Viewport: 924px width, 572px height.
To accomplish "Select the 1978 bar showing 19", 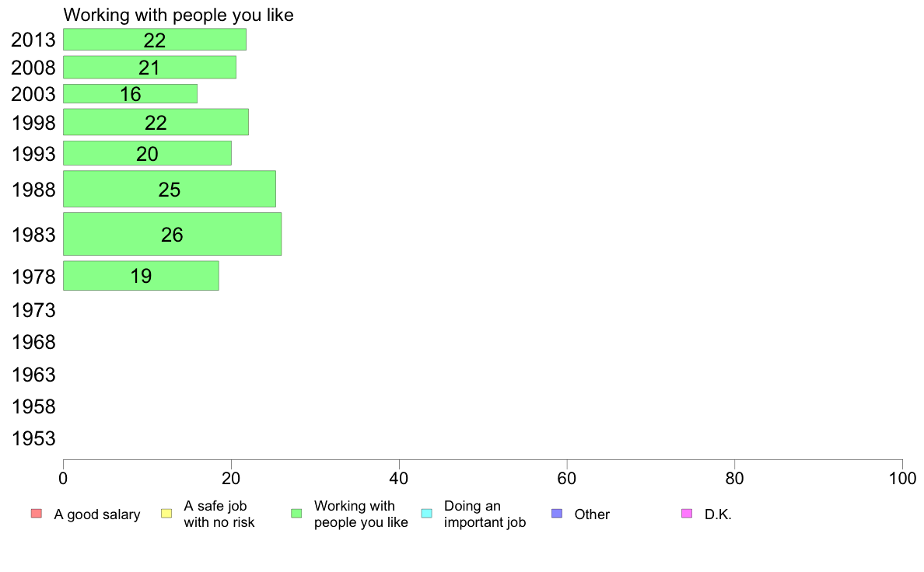I will tap(141, 276).
